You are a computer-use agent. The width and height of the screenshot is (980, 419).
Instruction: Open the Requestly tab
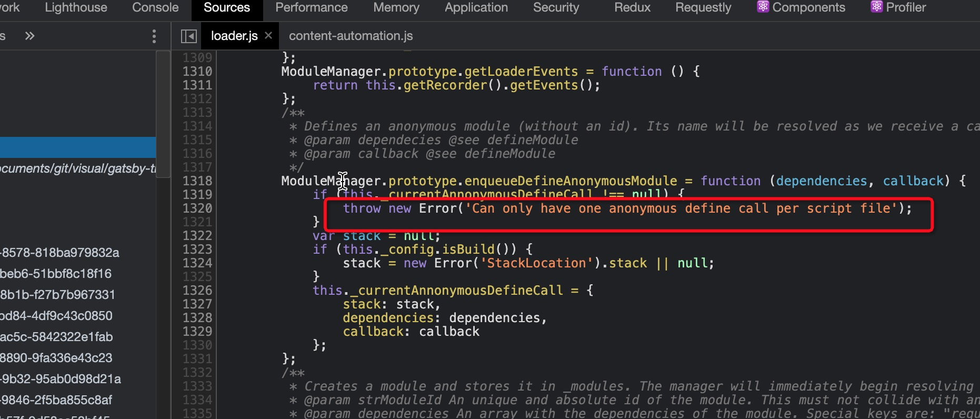point(703,7)
